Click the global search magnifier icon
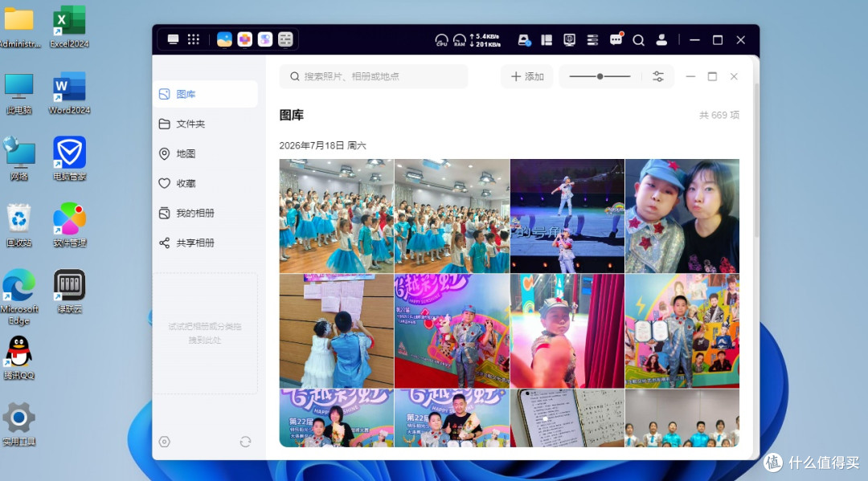This screenshot has height=481, width=868. click(x=638, y=40)
